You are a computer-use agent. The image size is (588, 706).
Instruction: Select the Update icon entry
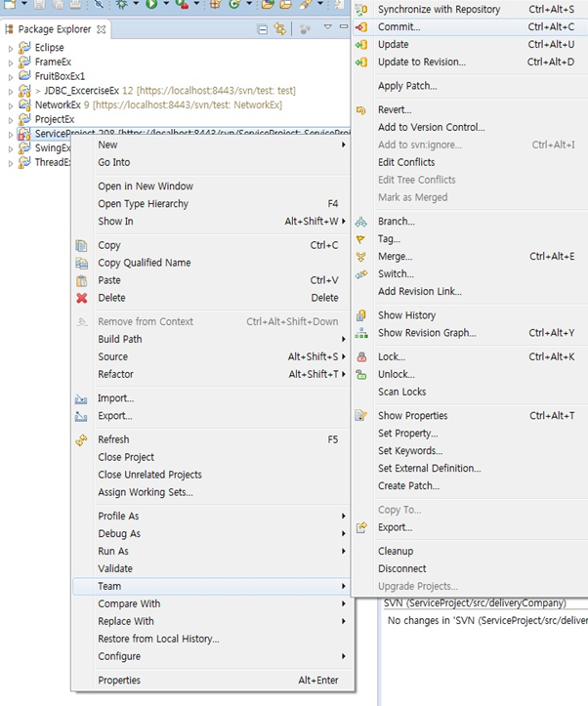point(361,45)
